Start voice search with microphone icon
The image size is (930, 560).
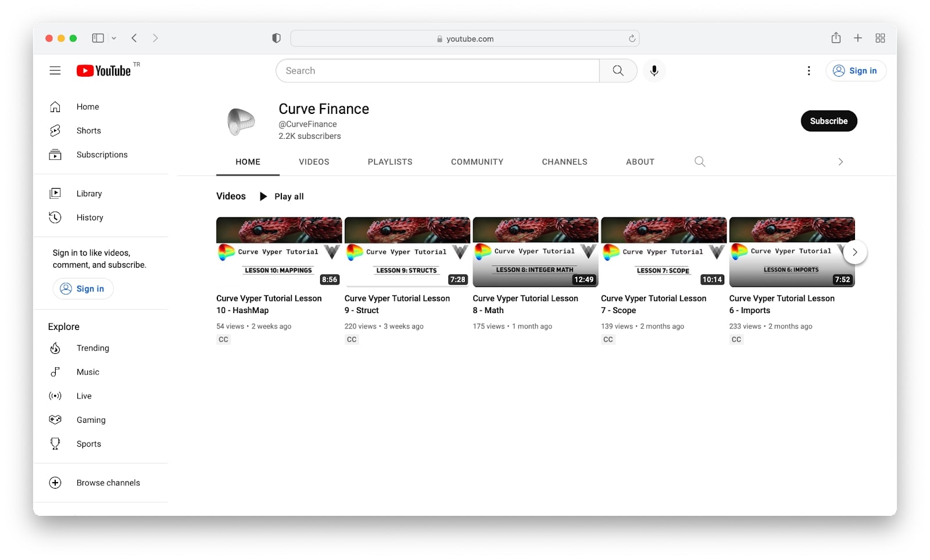(x=654, y=70)
